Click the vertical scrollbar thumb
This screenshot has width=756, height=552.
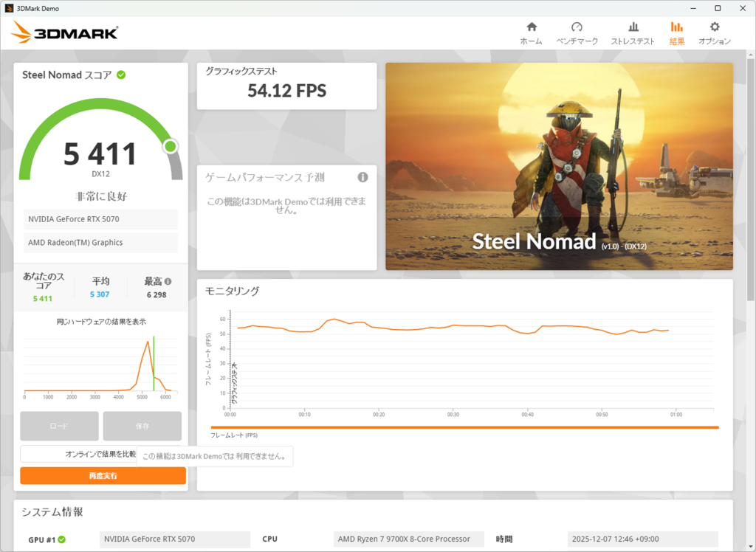(x=751, y=180)
